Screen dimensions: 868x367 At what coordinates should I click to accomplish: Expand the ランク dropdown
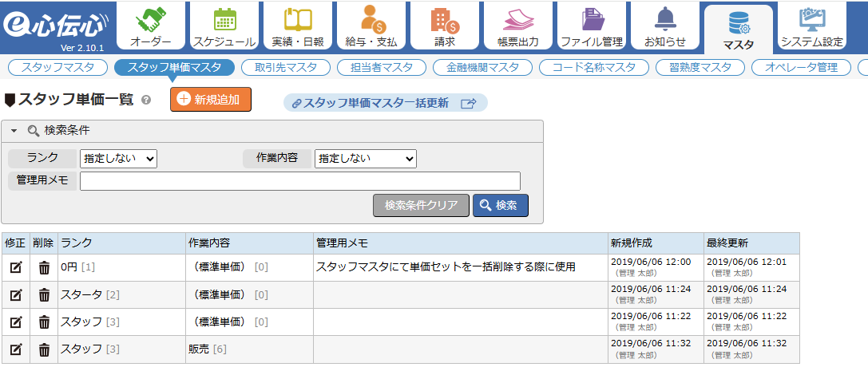(118, 159)
